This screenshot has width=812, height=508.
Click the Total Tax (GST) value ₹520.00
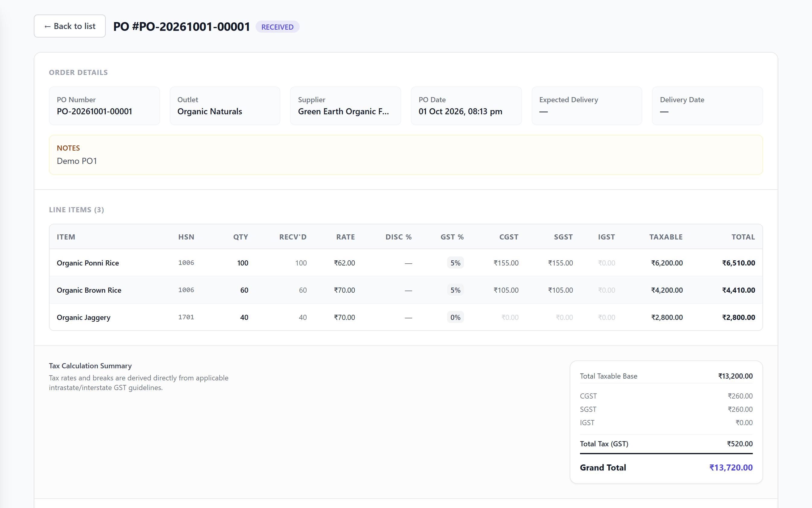coord(739,444)
